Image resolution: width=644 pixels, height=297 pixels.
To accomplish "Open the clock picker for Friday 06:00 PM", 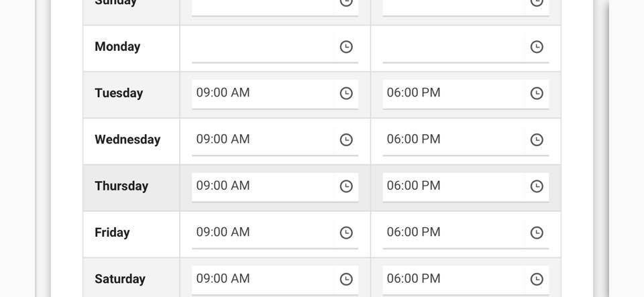I will point(537,233).
